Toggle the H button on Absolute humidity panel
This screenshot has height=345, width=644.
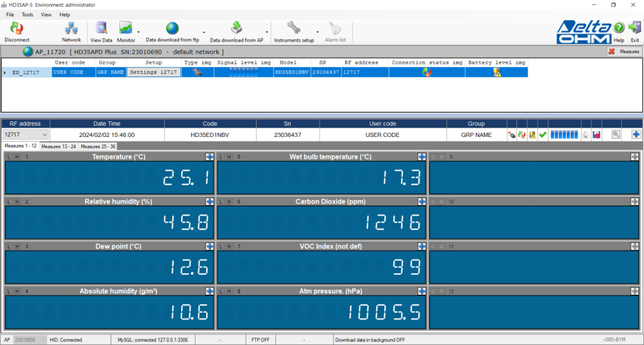coord(17,291)
